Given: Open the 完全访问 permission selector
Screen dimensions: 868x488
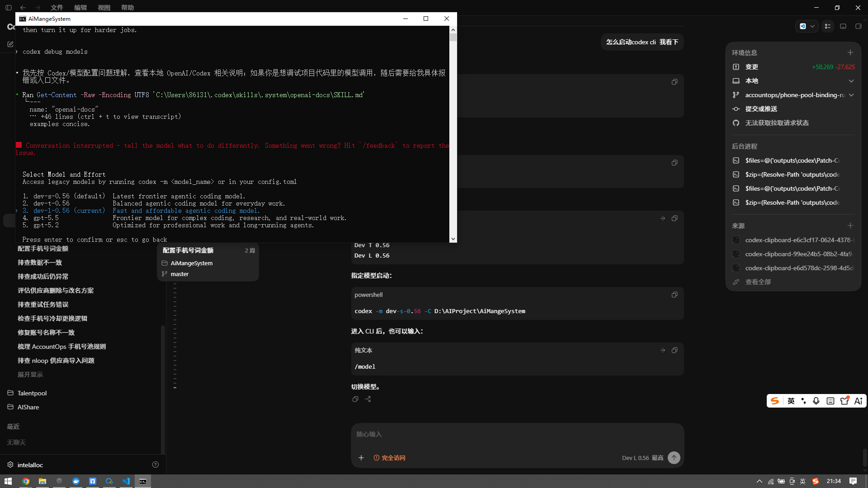Looking at the screenshot, I should pos(389,458).
